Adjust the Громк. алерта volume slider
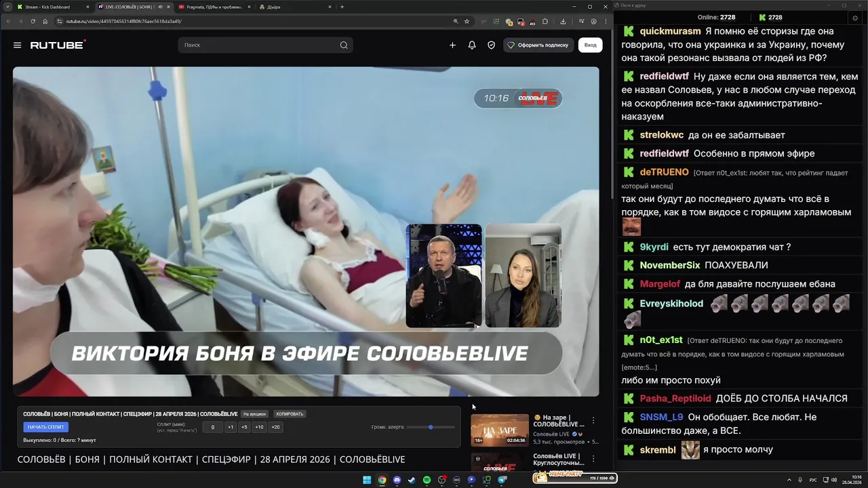This screenshot has width=868, height=488. [x=431, y=427]
